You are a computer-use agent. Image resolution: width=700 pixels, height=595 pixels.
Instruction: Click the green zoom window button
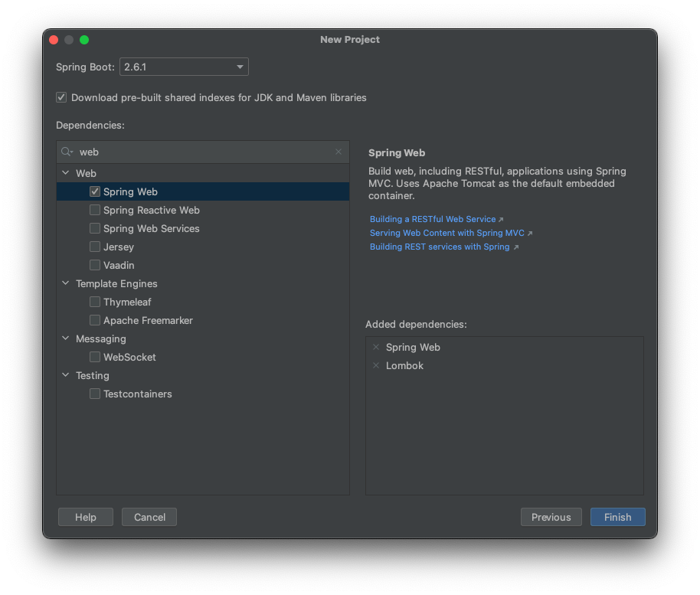pyautogui.click(x=84, y=40)
